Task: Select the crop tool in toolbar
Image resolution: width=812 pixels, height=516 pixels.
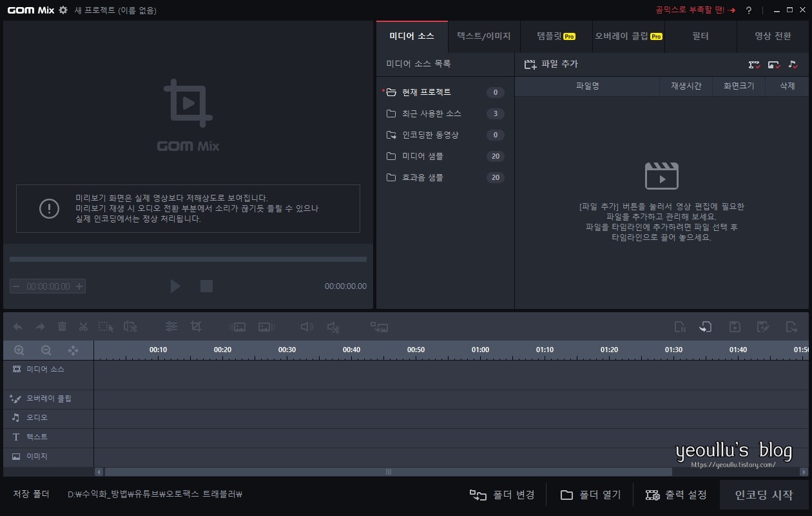Action: click(x=196, y=327)
